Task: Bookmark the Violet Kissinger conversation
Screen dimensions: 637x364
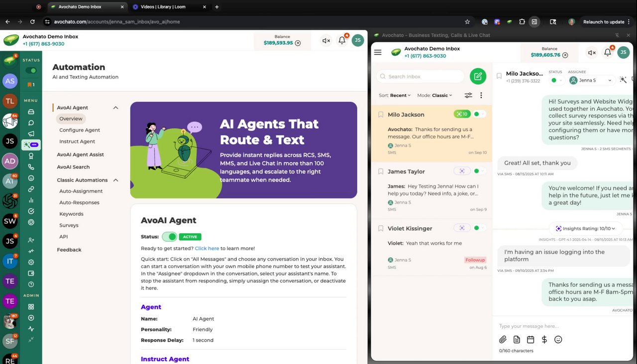Action: tap(381, 229)
